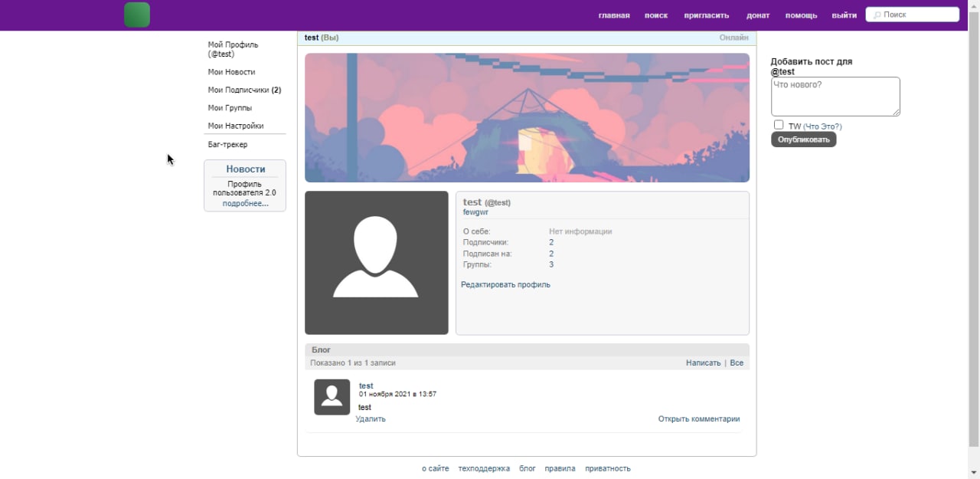Click the large profile avatar placeholder

377,263
